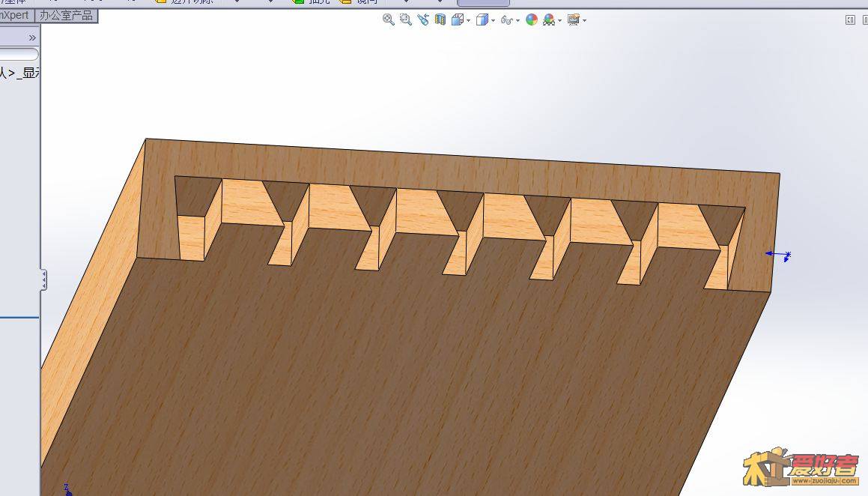Viewport: 868px width, 496px height.
Task: Expand the panel with the » chevron
Action: point(32,37)
